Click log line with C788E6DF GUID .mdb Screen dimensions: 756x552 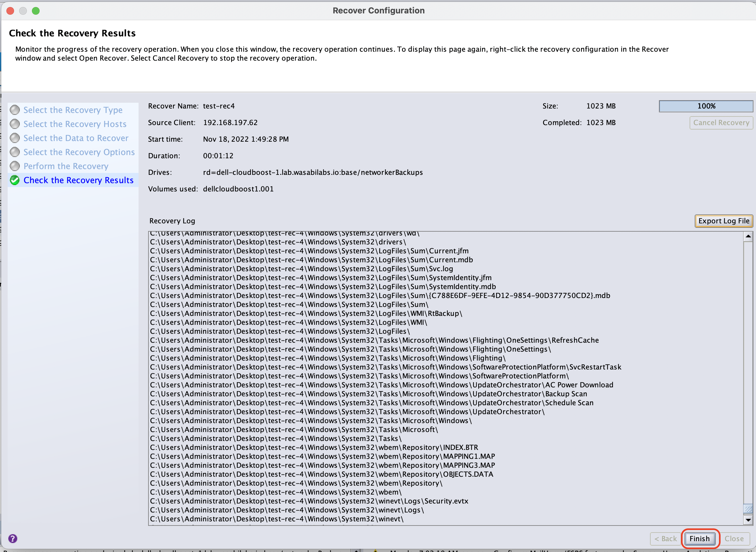tap(380, 296)
